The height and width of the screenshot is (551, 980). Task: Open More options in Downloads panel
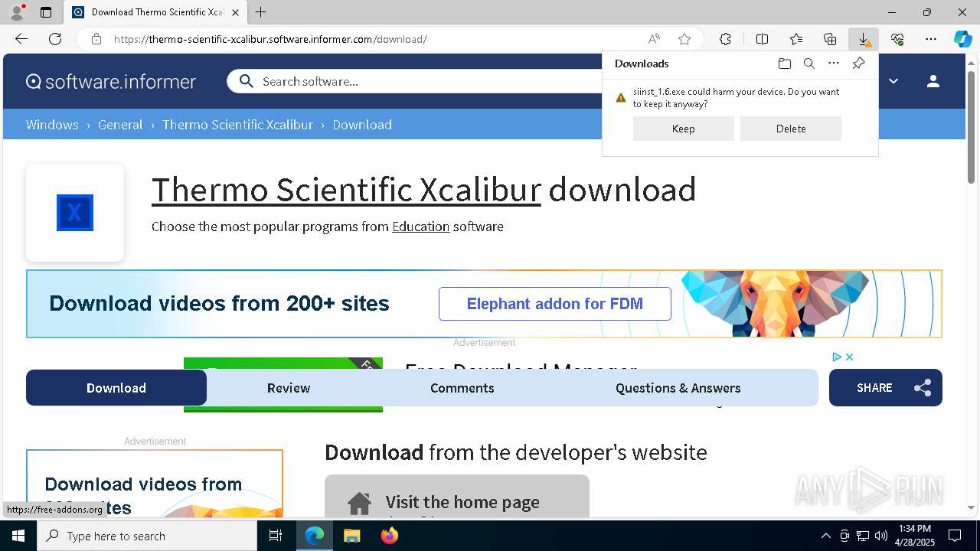[834, 64]
